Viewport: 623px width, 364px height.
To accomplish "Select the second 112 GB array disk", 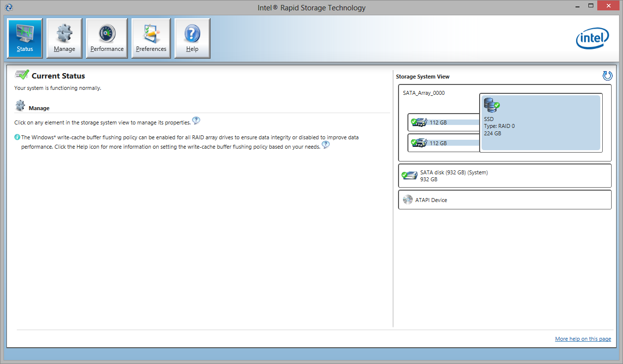I will (x=444, y=143).
